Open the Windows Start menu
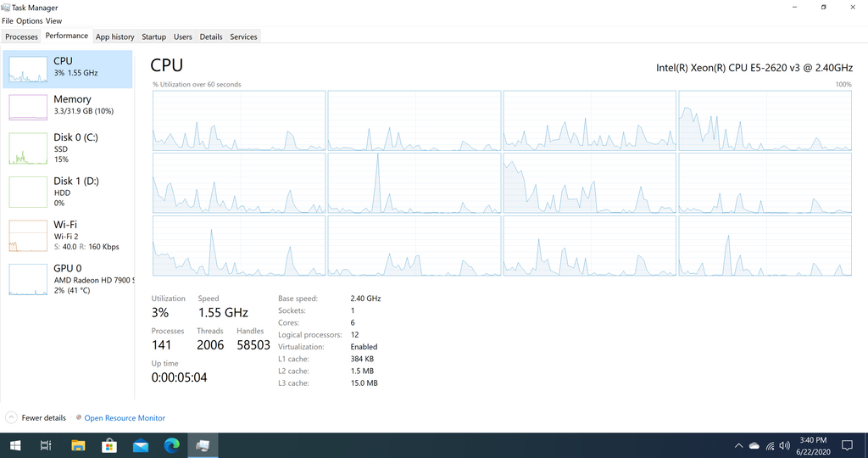 tap(15, 445)
